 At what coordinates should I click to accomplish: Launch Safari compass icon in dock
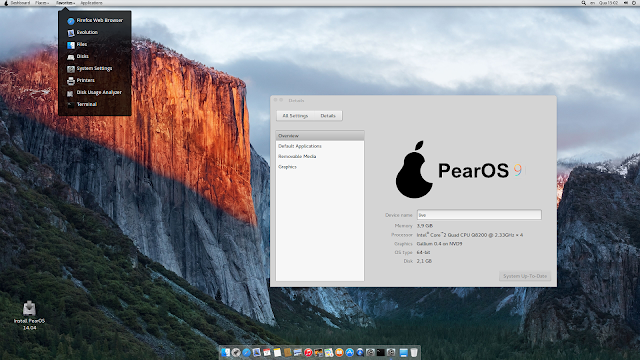(x=247, y=352)
